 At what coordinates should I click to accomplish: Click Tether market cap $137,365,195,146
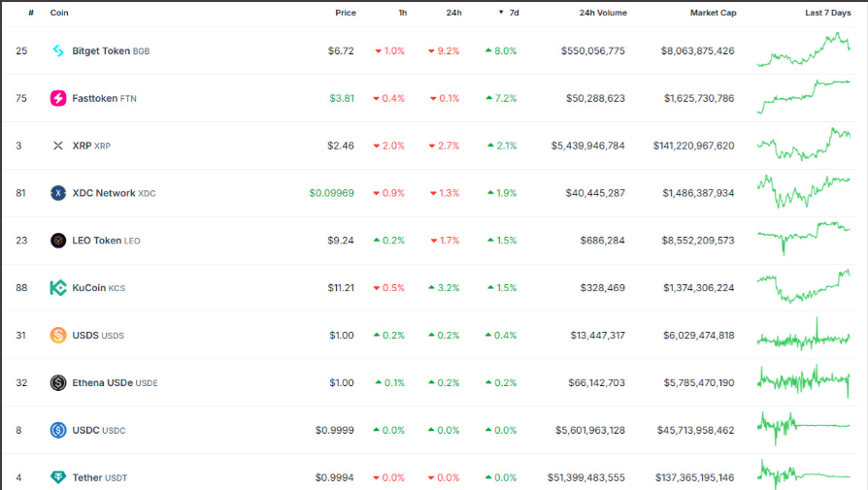pyautogui.click(x=695, y=477)
